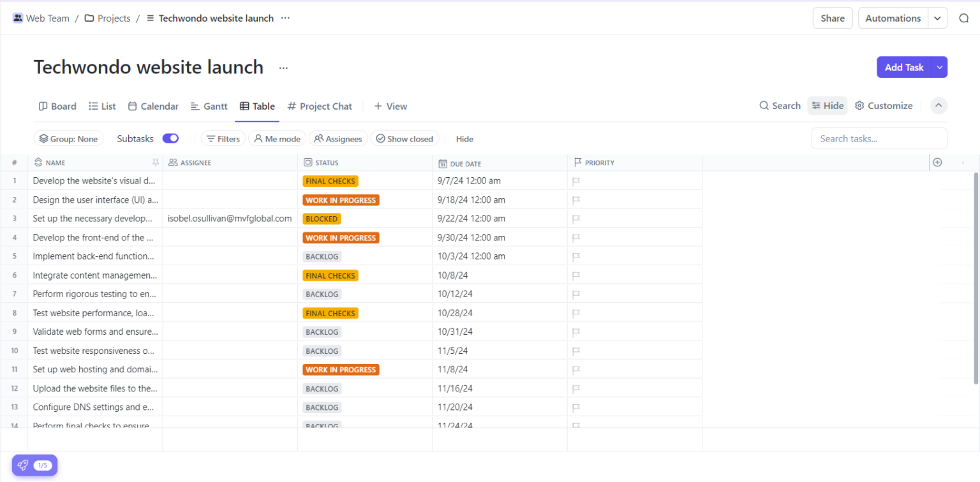Image resolution: width=980 pixels, height=482 pixels.
Task: Click the ellipsis next to the project title
Action: pyautogui.click(x=283, y=67)
